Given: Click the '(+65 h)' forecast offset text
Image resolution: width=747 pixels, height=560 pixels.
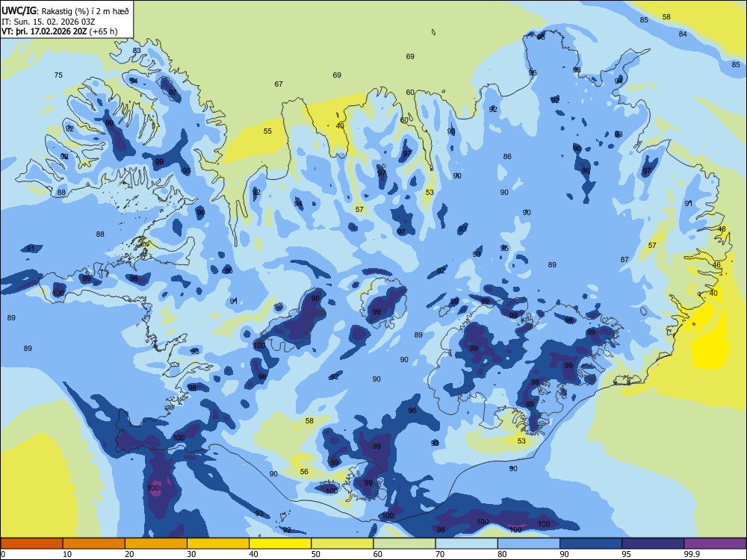Looking at the screenshot, I should point(104,31).
